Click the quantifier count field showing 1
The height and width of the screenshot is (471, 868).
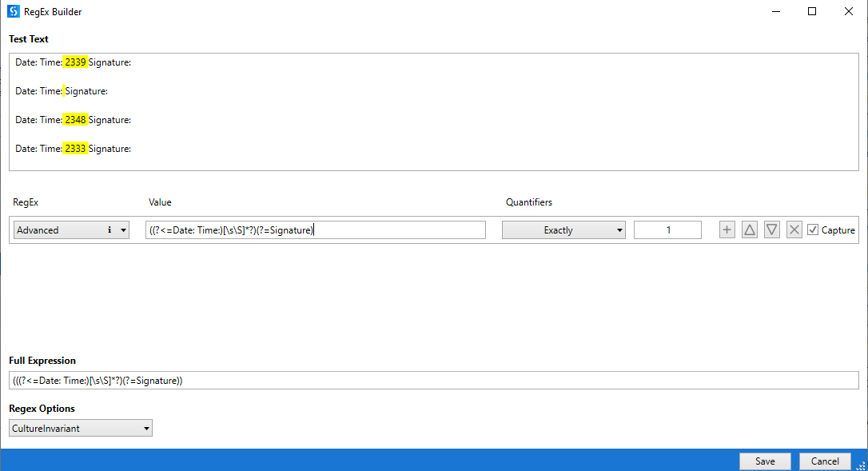point(667,230)
